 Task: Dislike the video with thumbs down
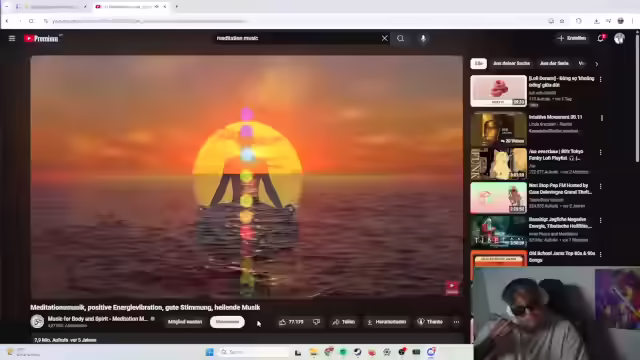(x=316, y=322)
